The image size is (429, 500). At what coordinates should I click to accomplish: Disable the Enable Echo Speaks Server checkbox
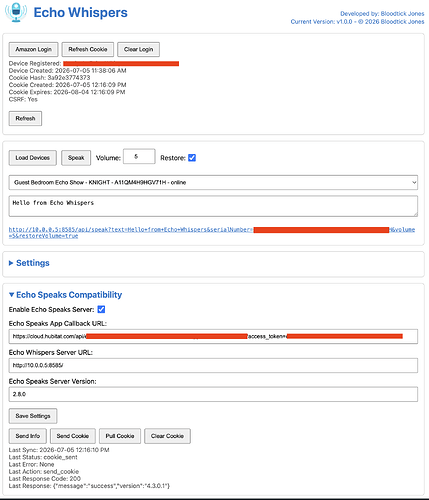(101, 309)
